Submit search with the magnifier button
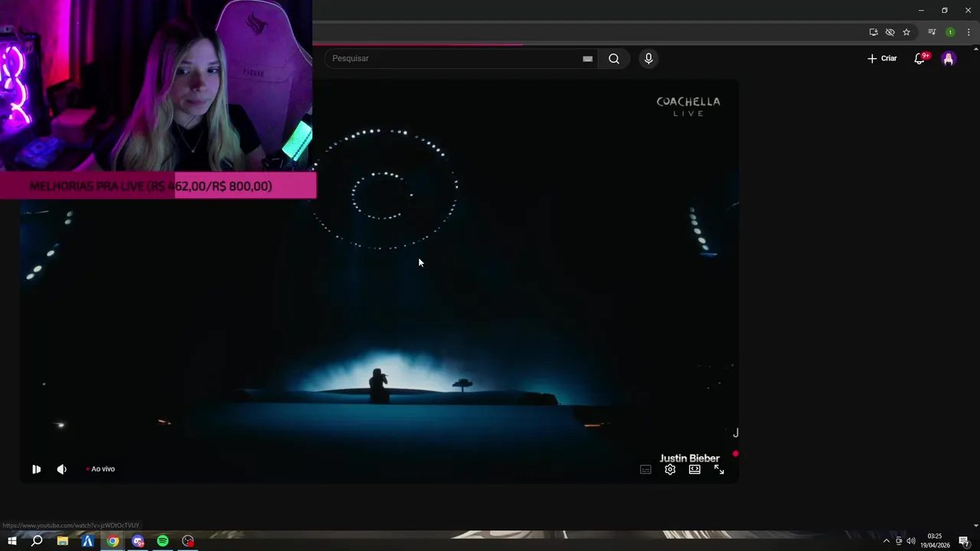 point(614,59)
